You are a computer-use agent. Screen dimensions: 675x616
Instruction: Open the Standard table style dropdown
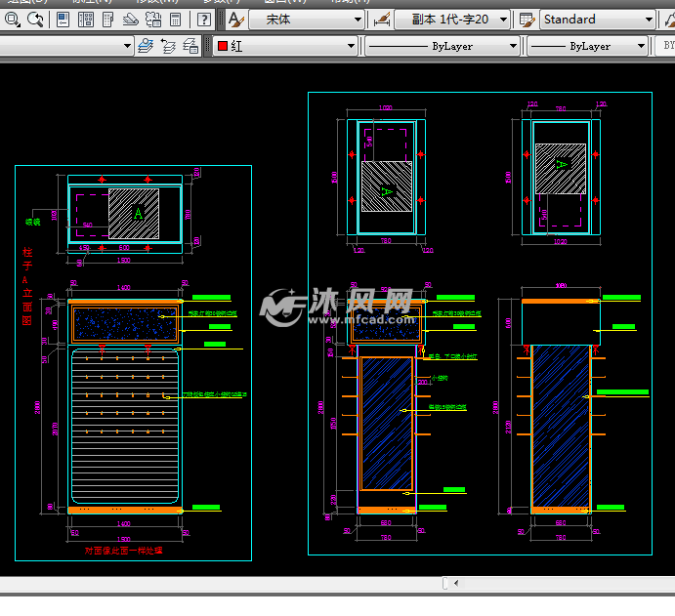(x=598, y=20)
